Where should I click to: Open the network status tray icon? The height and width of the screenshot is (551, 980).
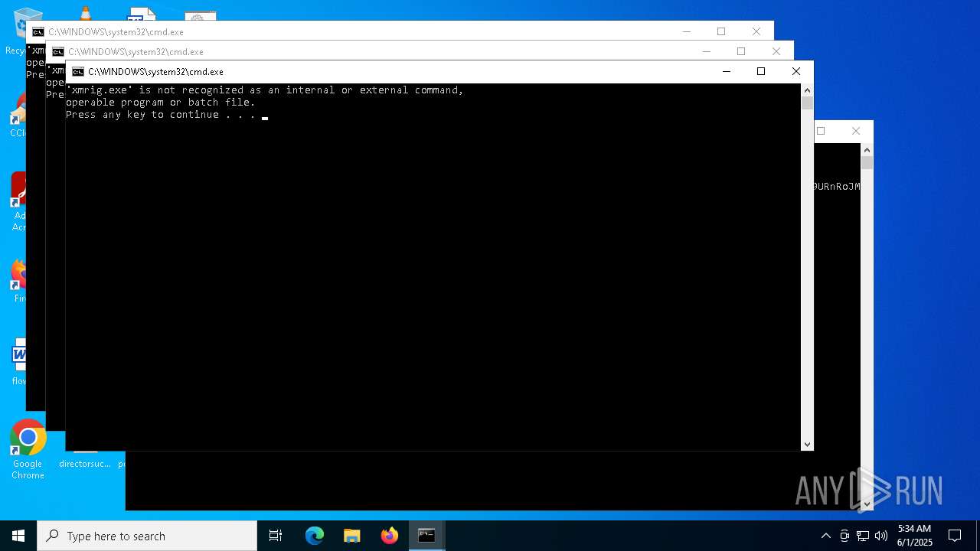coord(863,536)
